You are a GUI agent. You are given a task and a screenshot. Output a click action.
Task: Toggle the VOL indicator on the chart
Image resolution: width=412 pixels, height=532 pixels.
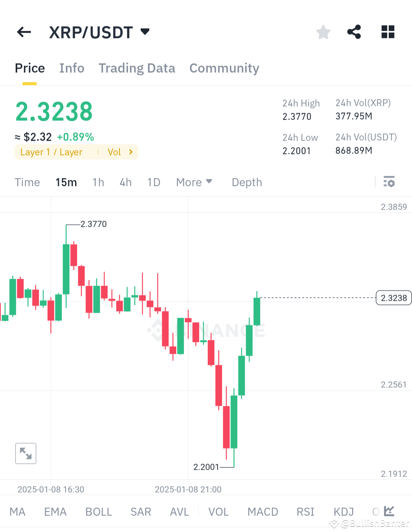click(x=218, y=512)
